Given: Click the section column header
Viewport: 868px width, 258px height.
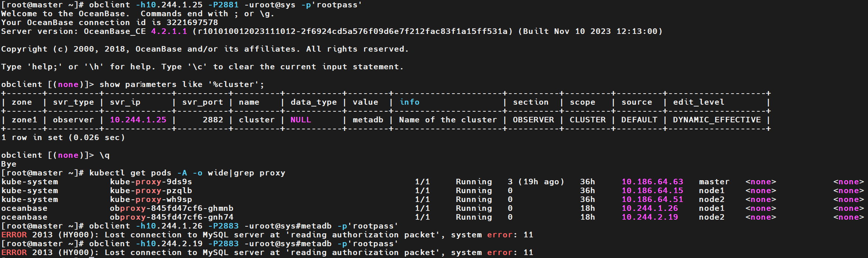Looking at the screenshot, I should pos(531,102).
